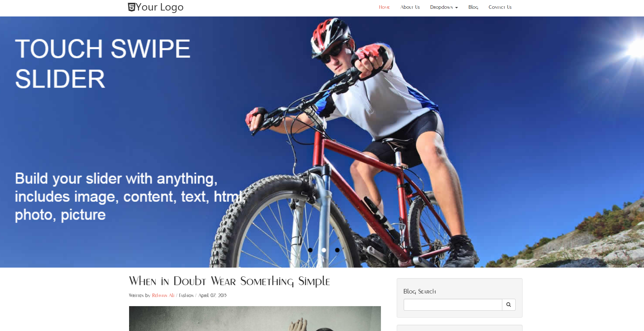This screenshot has height=331, width=644.
Task: Click the magnifier search button
Action: [x=509, y=305]
